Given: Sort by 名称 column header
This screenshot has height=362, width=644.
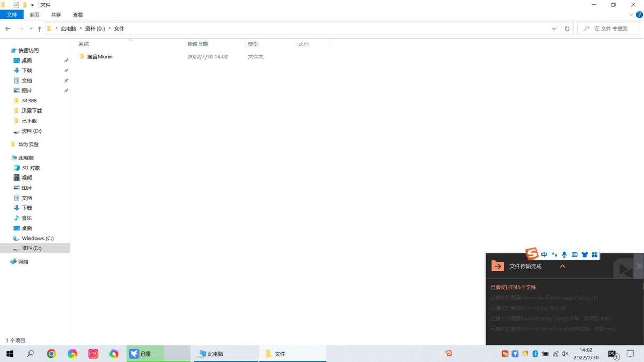Looking at the screenshot, I should pyautogui.click(x=83, y=44).
